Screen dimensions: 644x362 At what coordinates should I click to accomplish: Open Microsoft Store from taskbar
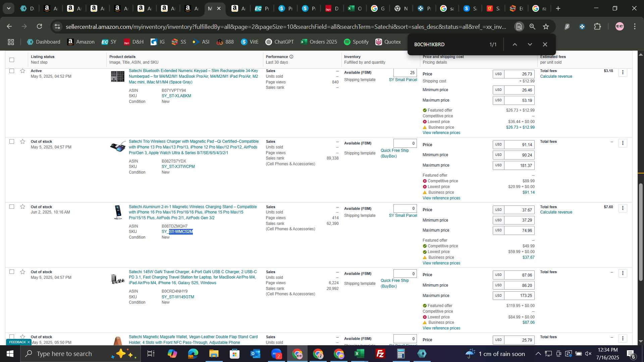pyautogui.click(x=234, y=354)
